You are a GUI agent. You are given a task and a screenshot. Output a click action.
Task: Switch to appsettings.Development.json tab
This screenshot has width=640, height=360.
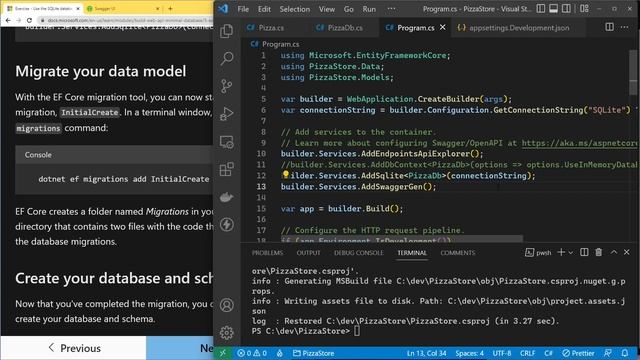pos(519,27)
